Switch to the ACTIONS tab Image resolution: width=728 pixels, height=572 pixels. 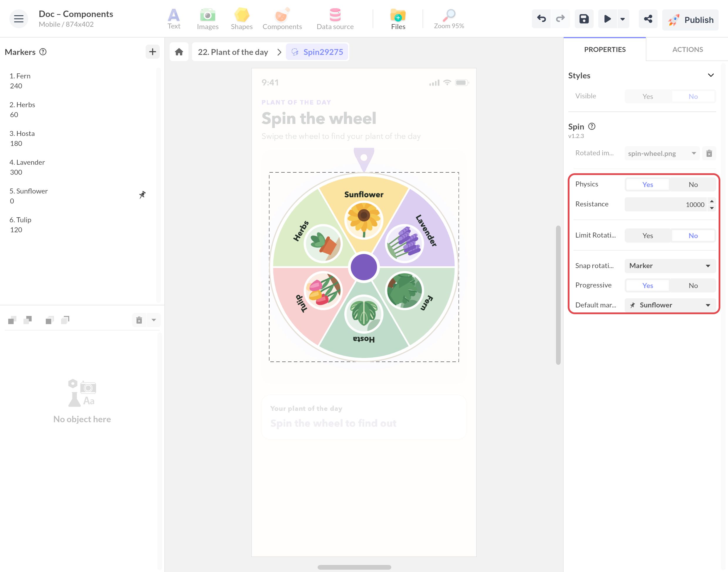coord(687,50)
